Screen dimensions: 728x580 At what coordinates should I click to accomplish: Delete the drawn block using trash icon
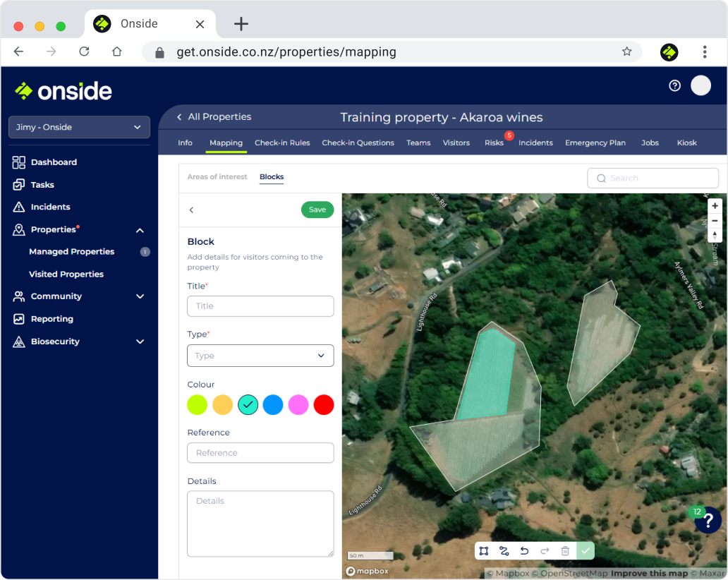pyautogui.click(x=564, y=550)
